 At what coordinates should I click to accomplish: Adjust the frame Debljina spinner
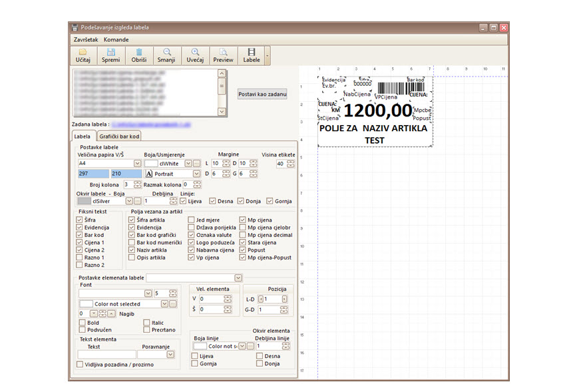point(173,201)
